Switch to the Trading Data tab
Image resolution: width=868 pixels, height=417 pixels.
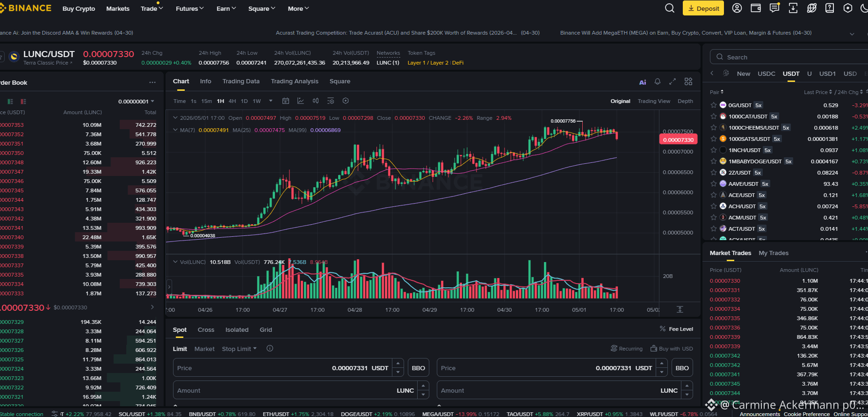(241, 81)
